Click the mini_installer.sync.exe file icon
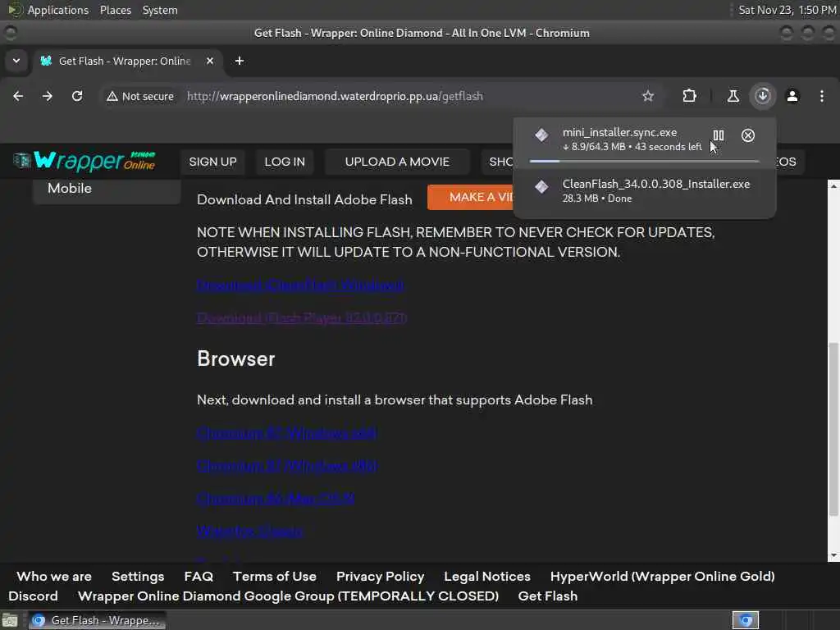 [541, 135]
